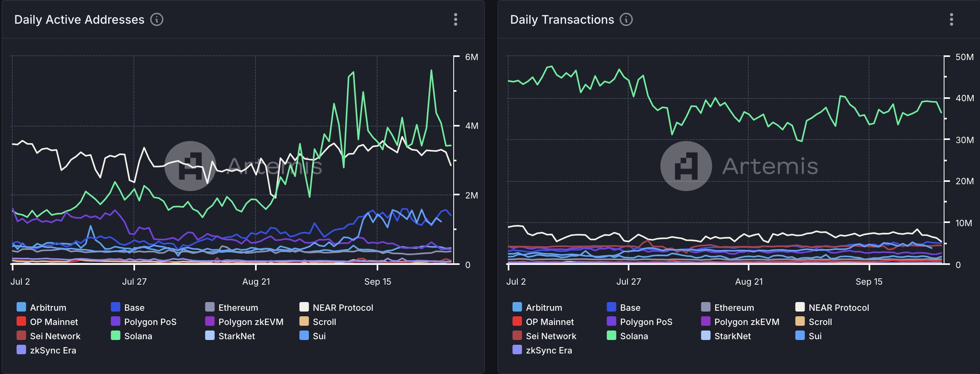980x374 pixels.
Task: Toggle Sei Network in Active Addresses legend
Action: pyautogui.click(x=49, y=336)
